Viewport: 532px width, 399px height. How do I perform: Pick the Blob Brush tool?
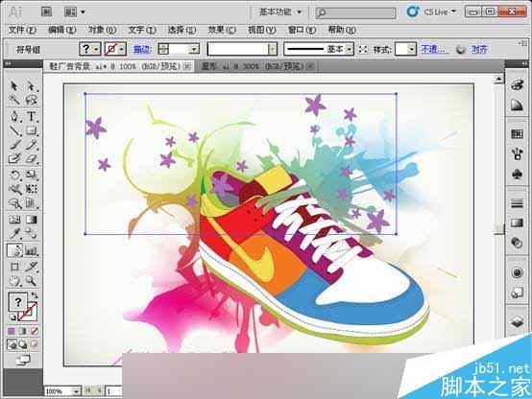point(13,158)
